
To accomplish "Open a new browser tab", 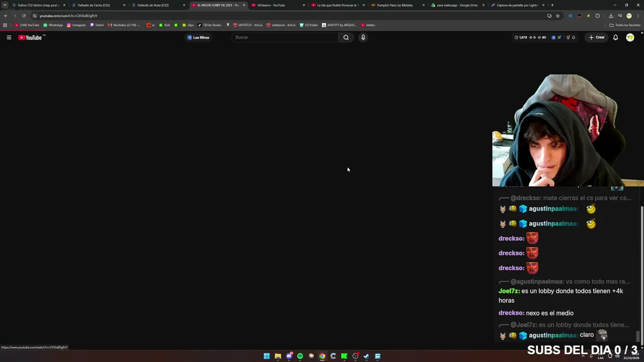I will coord(552,5).
